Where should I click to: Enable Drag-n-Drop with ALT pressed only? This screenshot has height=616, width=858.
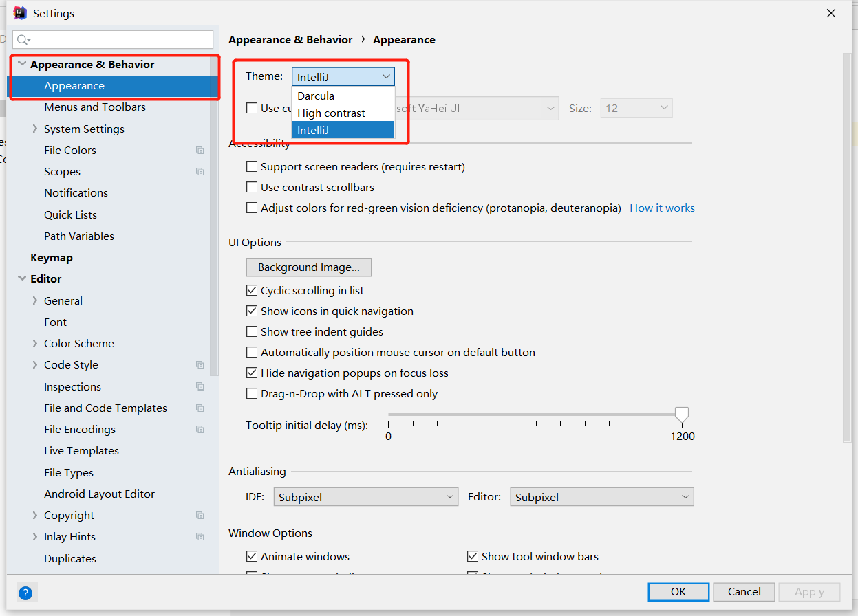[252, 393]
